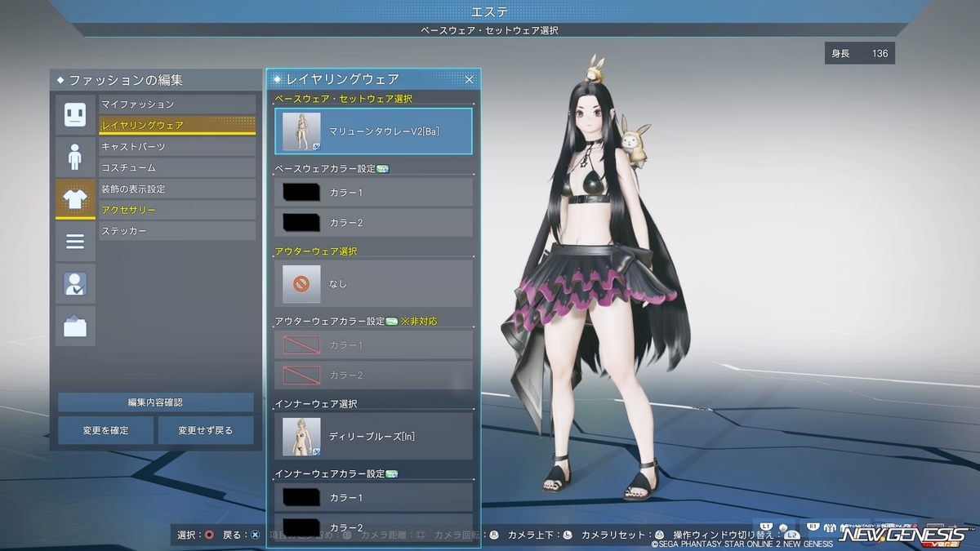Open マイファッション menu entry
980x551 pixels.
[177, 104]
